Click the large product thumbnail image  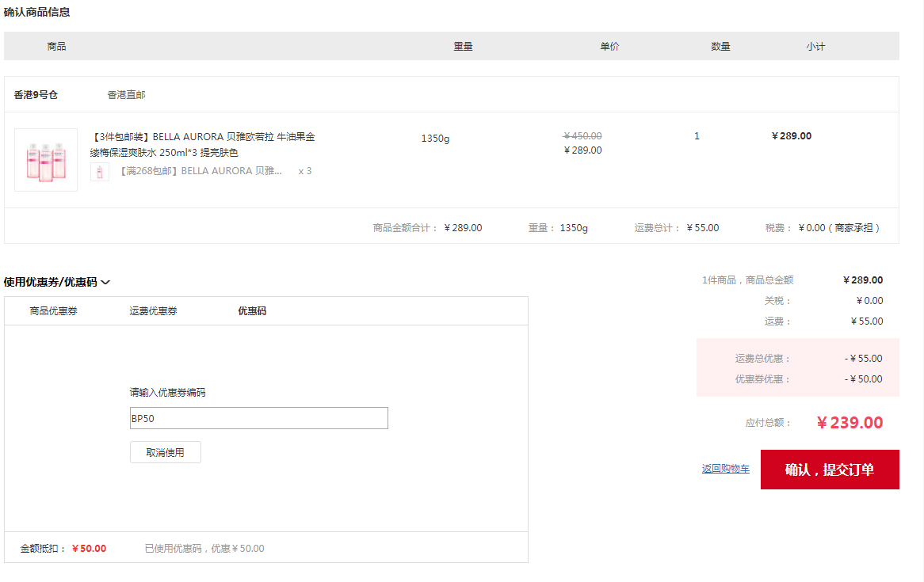[x=46, y=160]
